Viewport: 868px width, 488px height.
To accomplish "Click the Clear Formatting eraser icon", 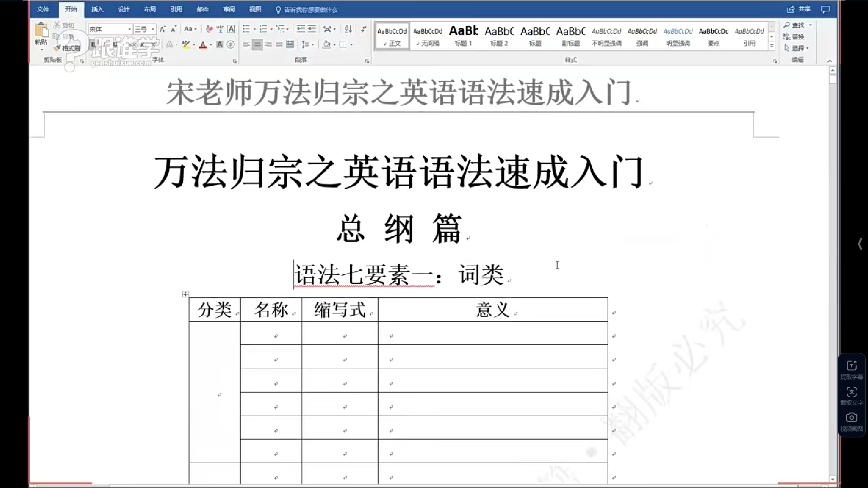I will coord(209,29).
